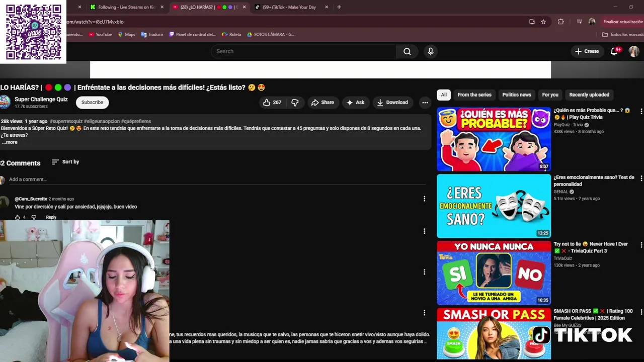Image resolution: width=644 pixels, height=362 pixels.
Task: Open options for SMASH OR PASS video
Action: (x=641, y=311)
